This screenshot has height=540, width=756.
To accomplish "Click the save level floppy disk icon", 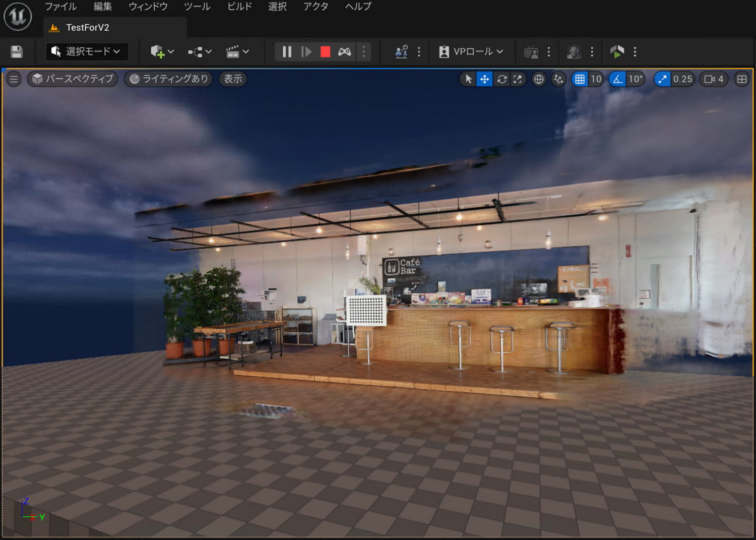I will [17, 51].
